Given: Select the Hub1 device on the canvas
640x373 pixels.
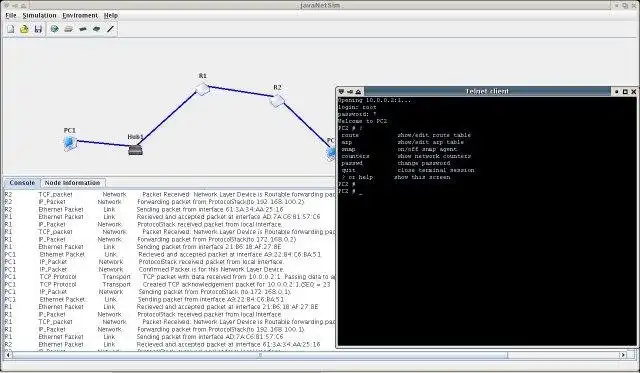Looking at the screenshot, I should point(136,150).
